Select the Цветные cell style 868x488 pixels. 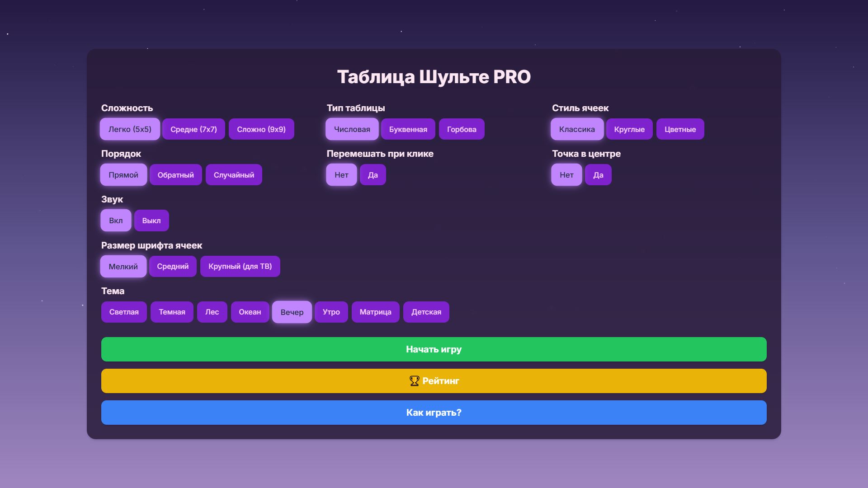tap(680, 129)
